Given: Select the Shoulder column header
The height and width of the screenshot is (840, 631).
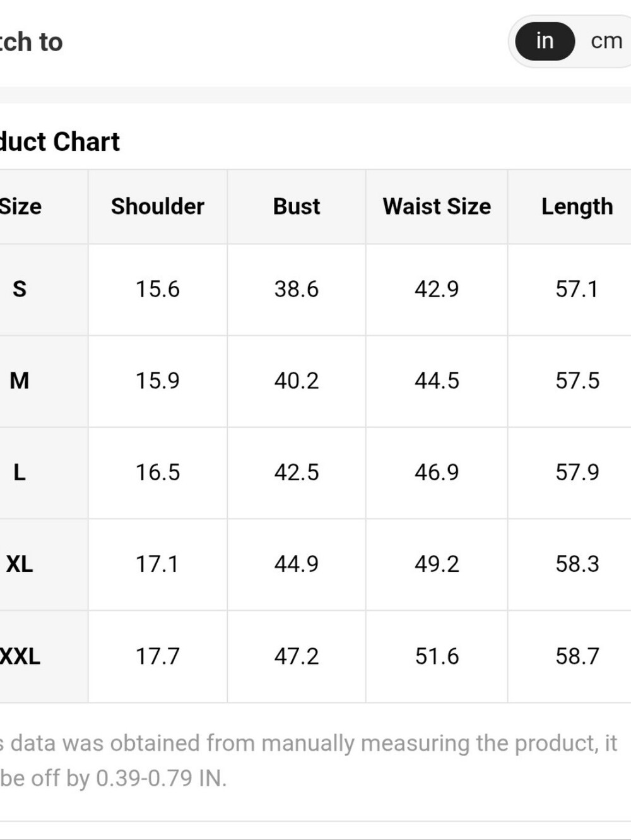Looking at the screenshot, I should [x=158, y=206].
